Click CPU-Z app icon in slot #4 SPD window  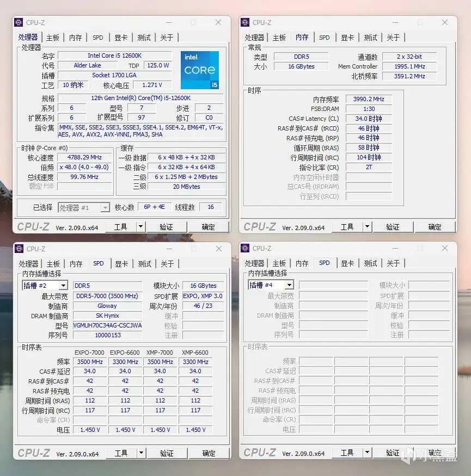(x=245, y=248)
